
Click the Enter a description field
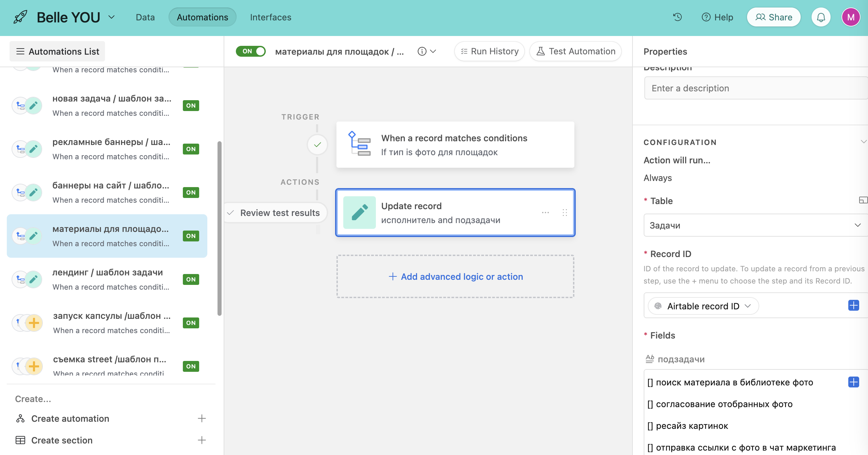754,88
